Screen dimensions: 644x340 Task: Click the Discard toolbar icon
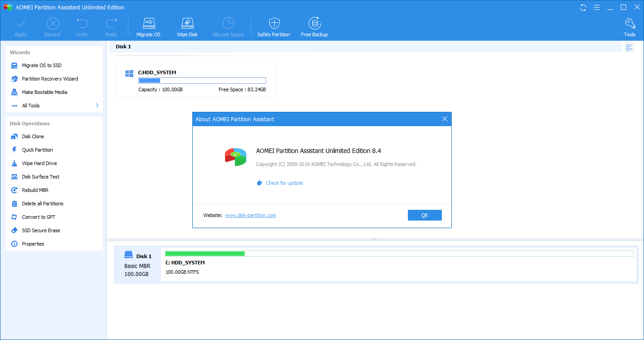(x=53, y=23)
